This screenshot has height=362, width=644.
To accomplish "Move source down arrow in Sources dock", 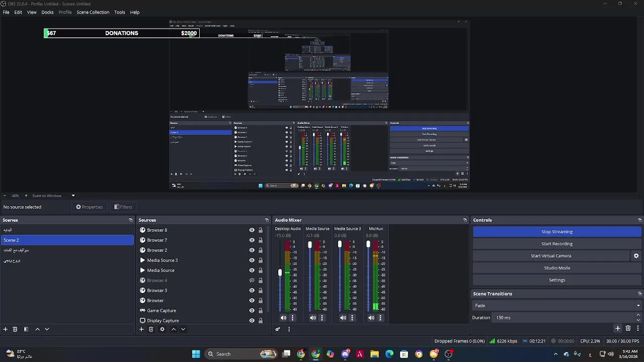I will tap(183, 329).
